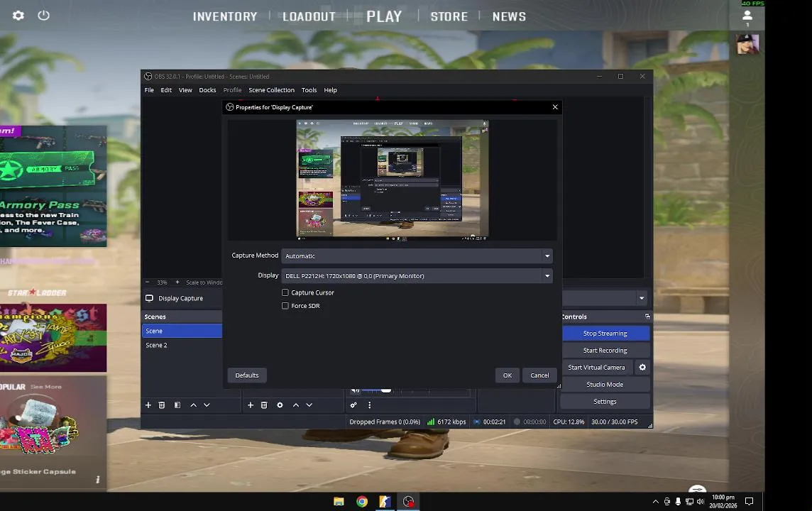
Task: Open volume control in system tray
Action: 700,501
